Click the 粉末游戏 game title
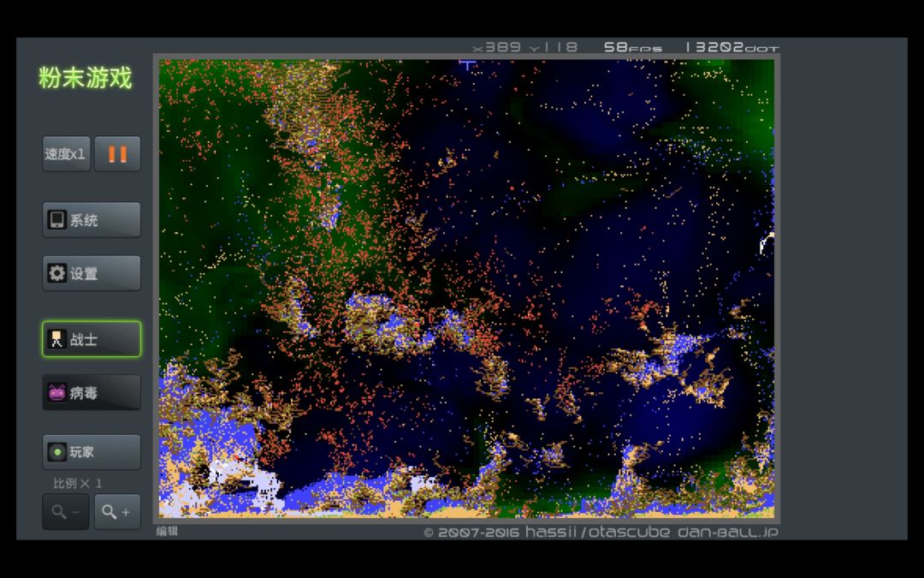The height and width of the screenshot is (578, 924). pyautogui.click(x=86, y=77)
